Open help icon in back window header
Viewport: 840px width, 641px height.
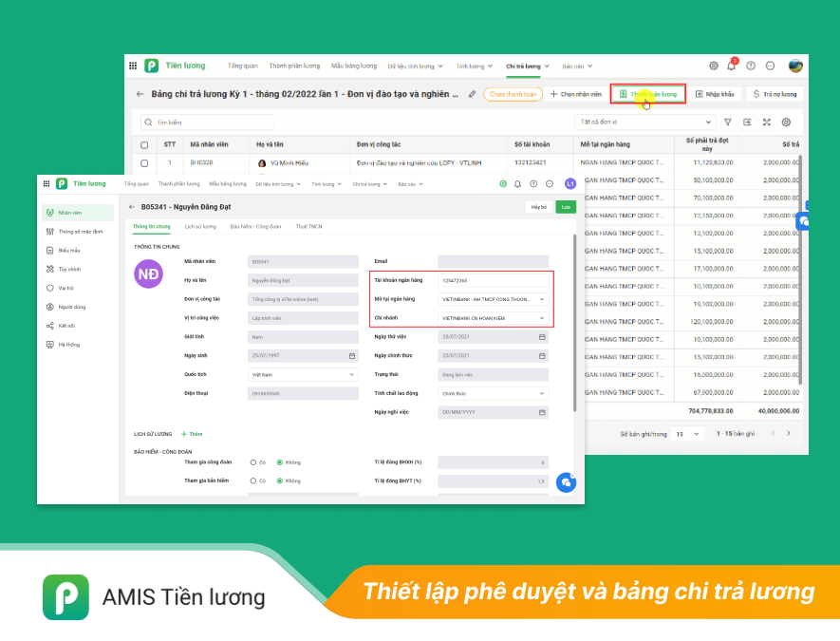751,66
